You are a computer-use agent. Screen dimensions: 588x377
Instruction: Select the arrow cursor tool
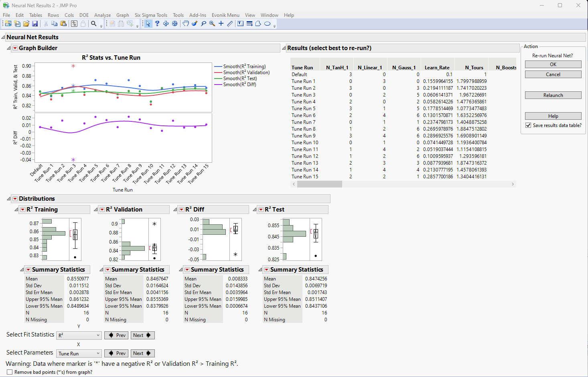pyautogui.click(x=148, y=24)
